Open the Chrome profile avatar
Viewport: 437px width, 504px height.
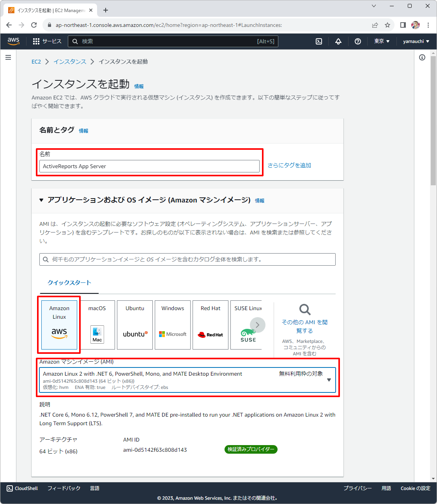(416, 25)
